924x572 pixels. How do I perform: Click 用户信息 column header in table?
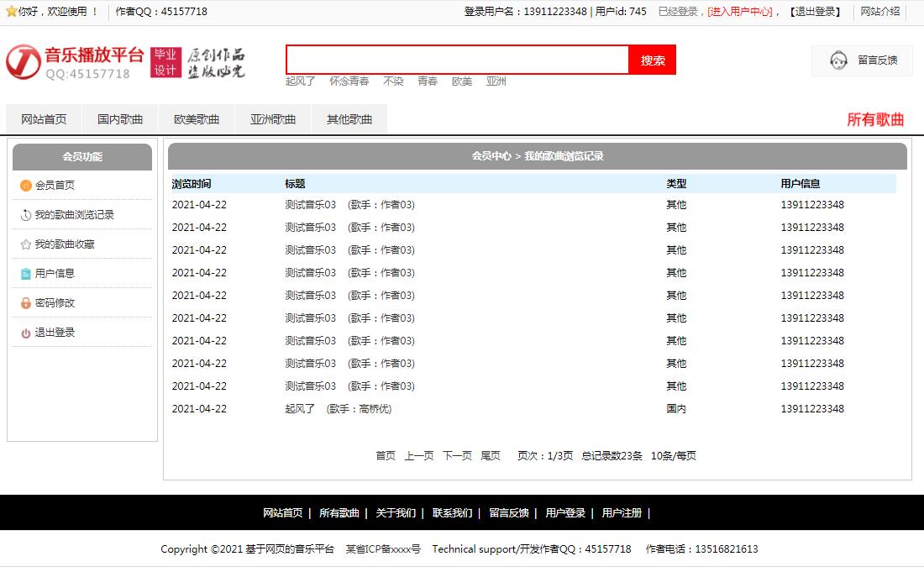pyautogui.click(x=801, y=184)
